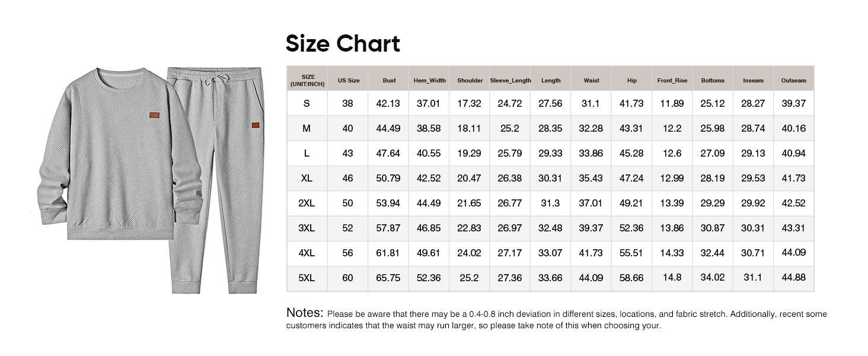Select the XL size row label
Viewport: 868px width, 356px height.
pos(307,178)
